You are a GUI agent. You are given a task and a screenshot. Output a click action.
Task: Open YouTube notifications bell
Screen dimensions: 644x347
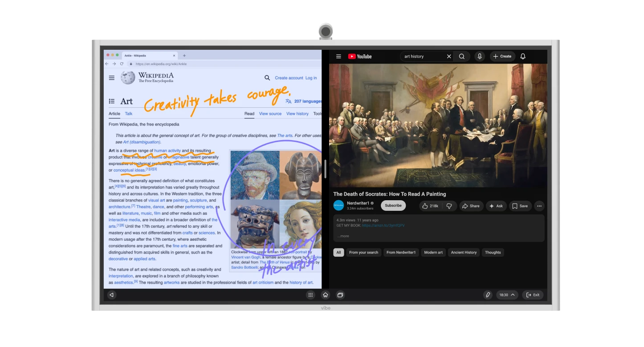(x=523, y=56)
